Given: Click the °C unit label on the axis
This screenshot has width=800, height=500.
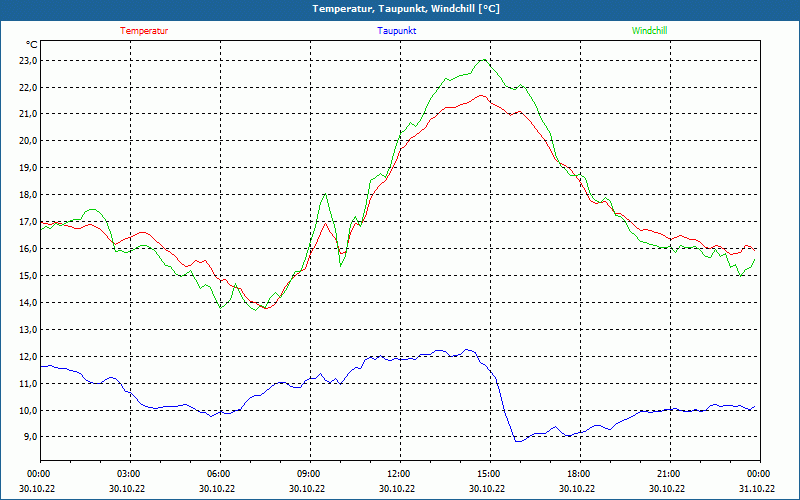Looking at the screenshot, I should point(32,45).
